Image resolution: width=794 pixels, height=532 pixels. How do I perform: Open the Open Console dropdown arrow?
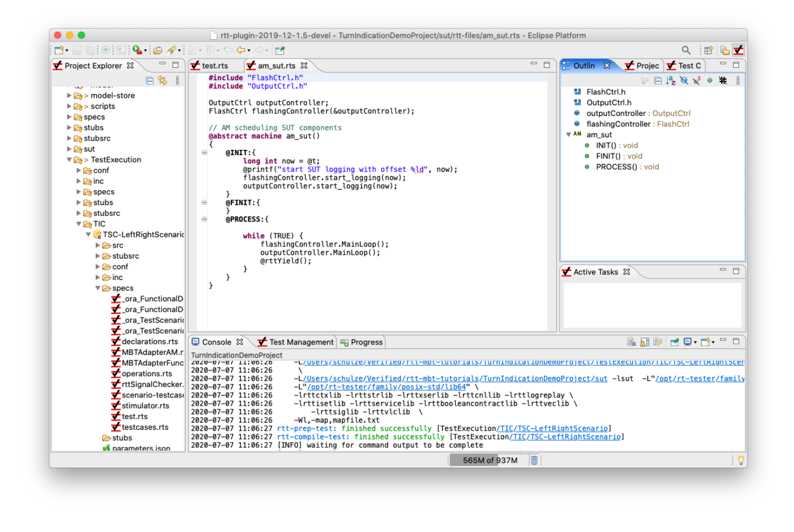[x=713, y=342]
